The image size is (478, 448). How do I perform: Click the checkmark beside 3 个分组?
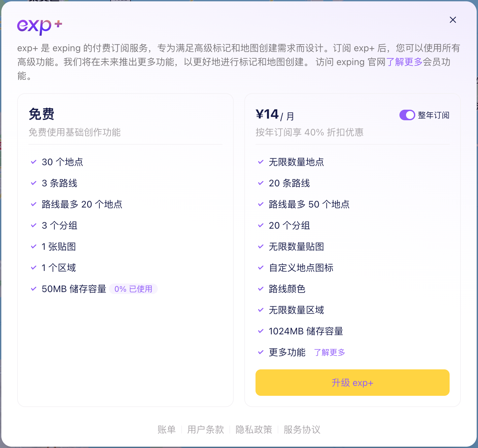coord(33,225)
